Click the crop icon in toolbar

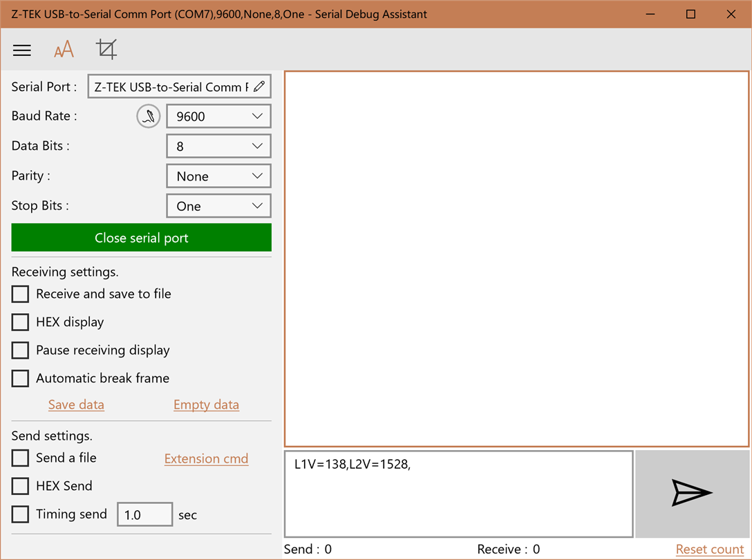106,49
